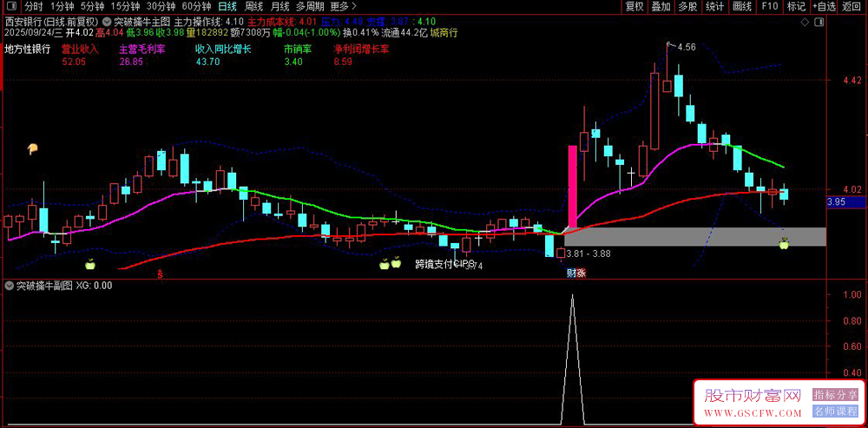Screen dimensions: 868x428
Task: Open the 画线 drawing tools
Action: pyautogui.click(x=741, y=7)
